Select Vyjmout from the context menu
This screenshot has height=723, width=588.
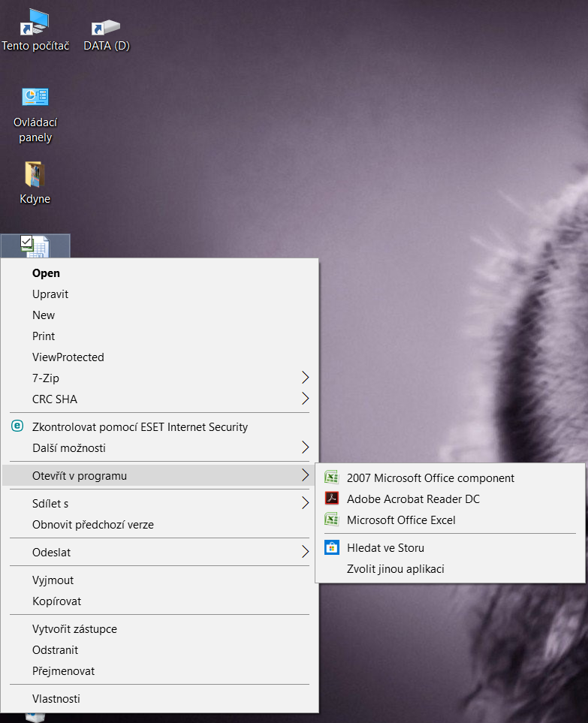coord(159,580)
